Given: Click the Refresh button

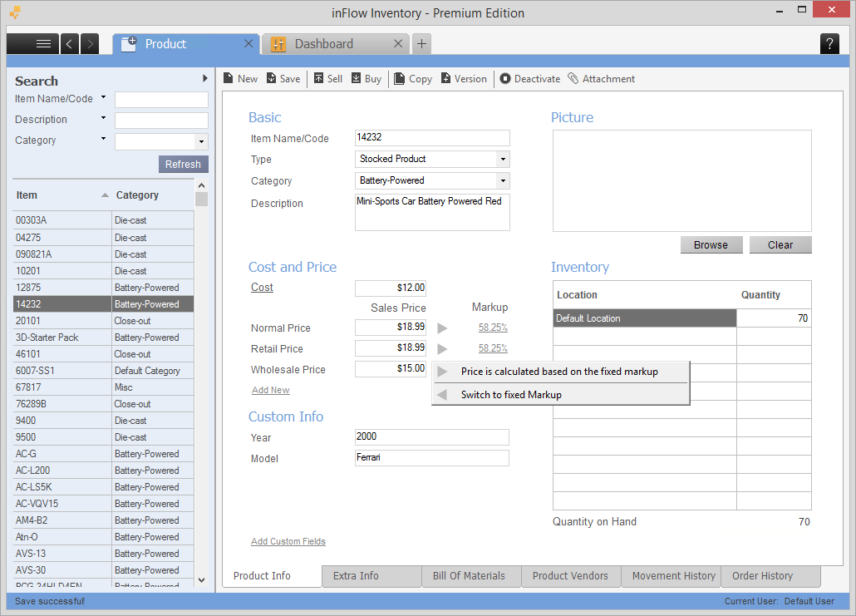Looking at the screenshot, I should (x=184, y=165).
